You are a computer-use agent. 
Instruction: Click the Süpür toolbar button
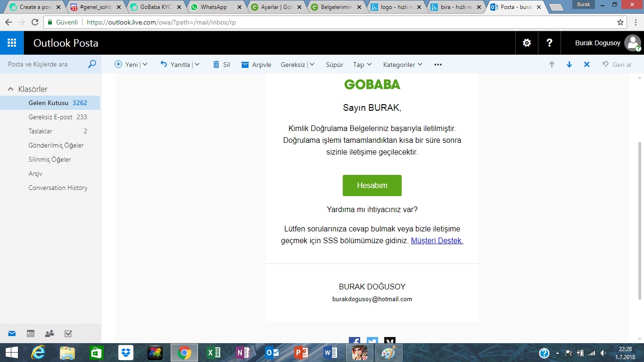335,65
